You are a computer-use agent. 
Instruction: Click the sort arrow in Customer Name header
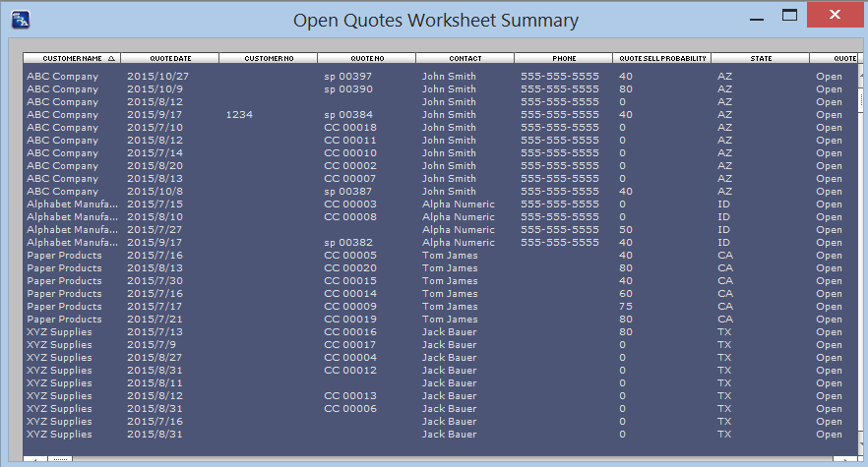point(111,59)
